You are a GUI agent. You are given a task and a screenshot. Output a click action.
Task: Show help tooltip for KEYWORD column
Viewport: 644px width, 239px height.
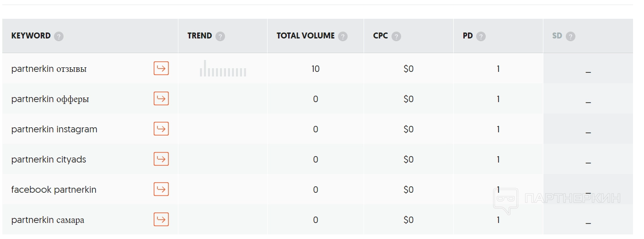pos(59,36)
